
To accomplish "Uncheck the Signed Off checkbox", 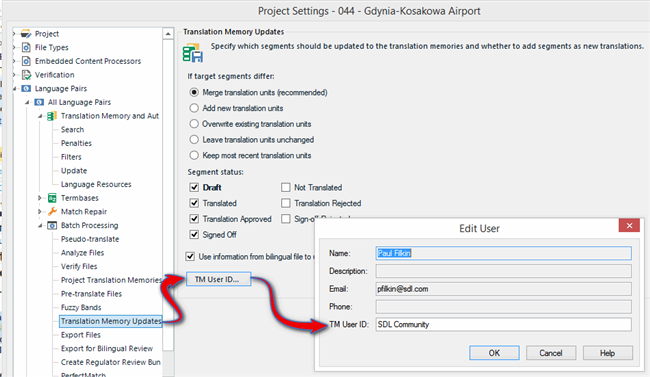I will tap(194, 234).
